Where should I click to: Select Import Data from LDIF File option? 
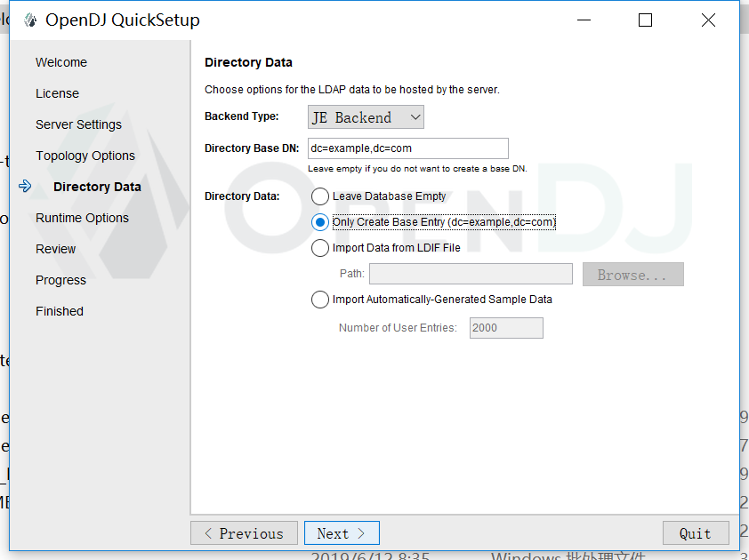pyautogui.click(x=320, y=248)
